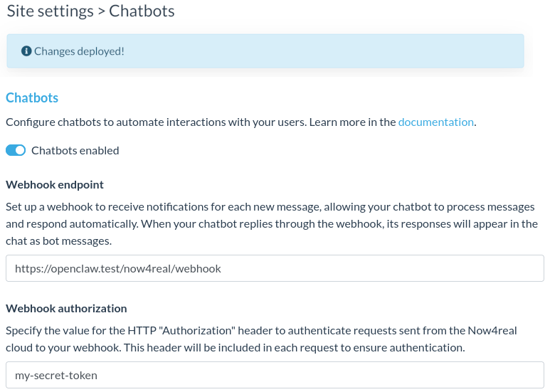Click the webhook endpoint description paragraph

point(270,224)
